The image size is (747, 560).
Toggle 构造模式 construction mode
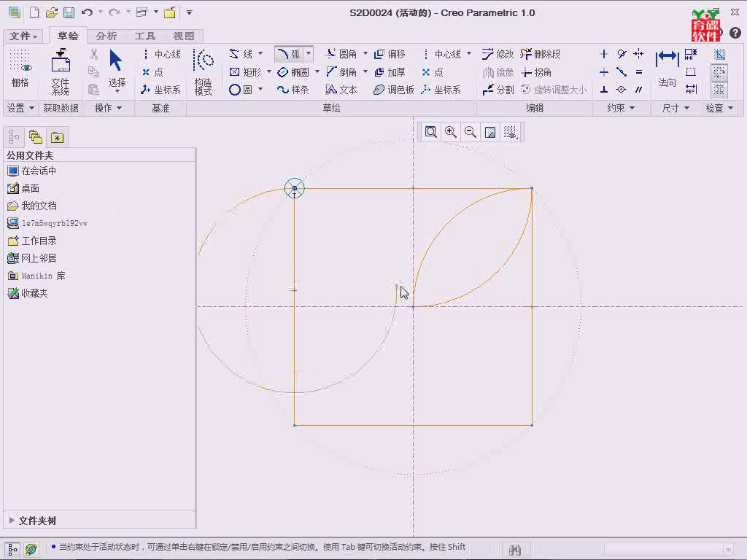pos(204,71)
